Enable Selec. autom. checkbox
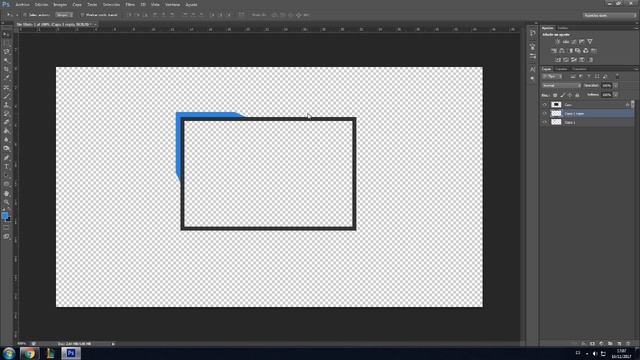This screenshot has width=640, height=360. [x=25, y=15]
